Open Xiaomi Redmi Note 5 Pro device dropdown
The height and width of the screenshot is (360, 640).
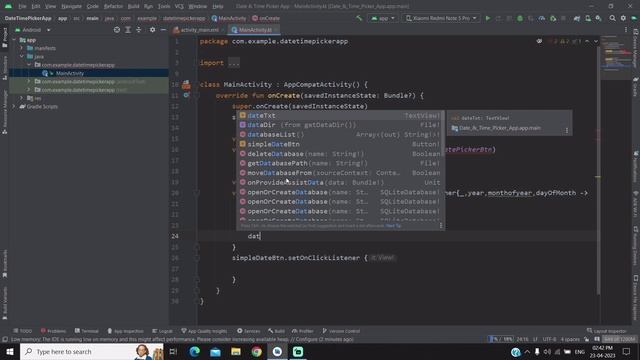(441, 18)
